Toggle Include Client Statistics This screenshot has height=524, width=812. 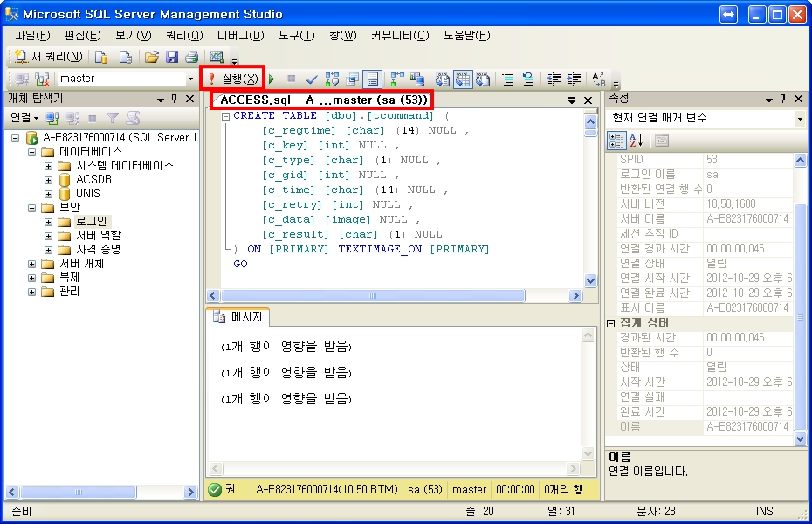[416, 79]
